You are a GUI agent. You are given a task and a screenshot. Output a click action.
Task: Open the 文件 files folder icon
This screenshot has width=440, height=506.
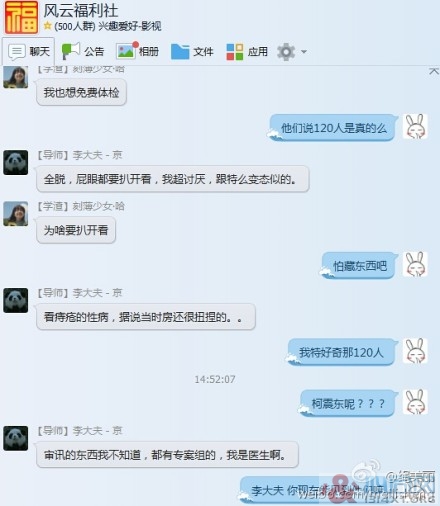[x=180, y=51]
